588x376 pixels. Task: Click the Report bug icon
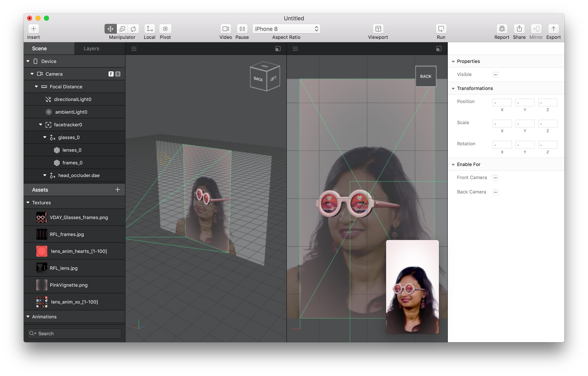point(502,29)
